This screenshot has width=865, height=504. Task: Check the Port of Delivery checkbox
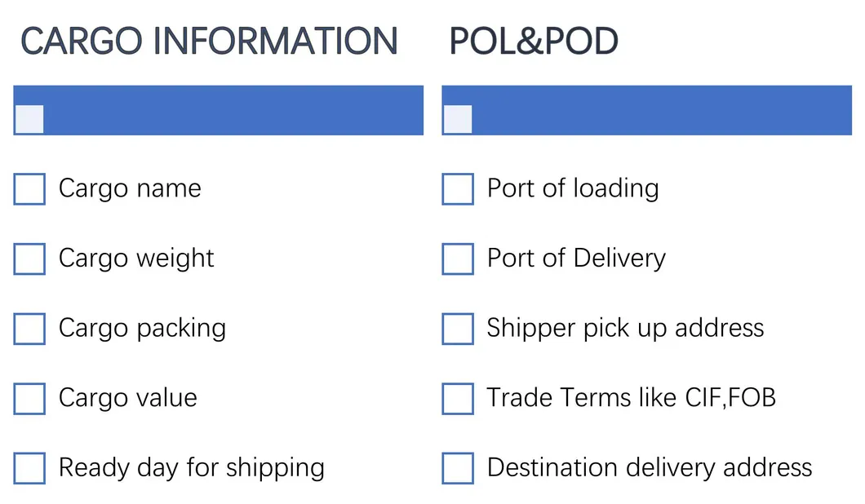pyautogui.click(x=457, y=259)
